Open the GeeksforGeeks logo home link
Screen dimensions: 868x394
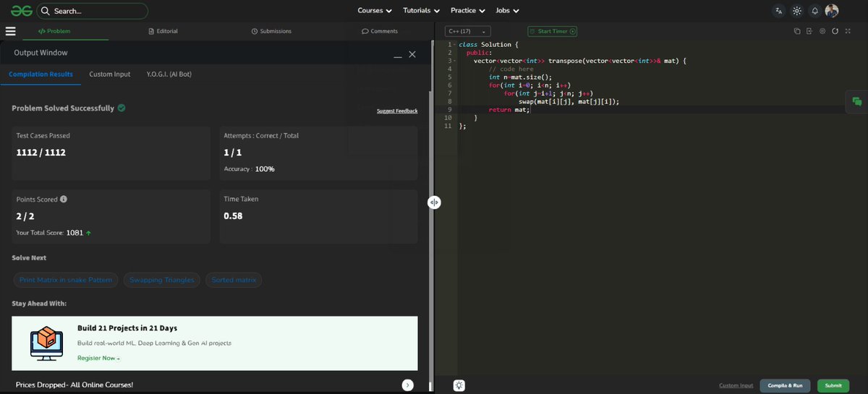[21, 11]
